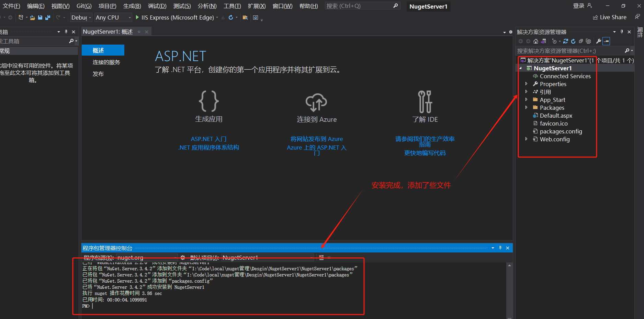The width and height of the screenshot is (644, 319).
Task: Open the 调试(D) menu
Action: tap(157, 5)
